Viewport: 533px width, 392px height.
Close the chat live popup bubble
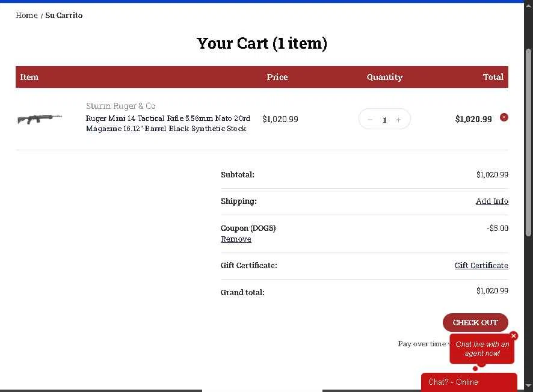tap(513, 335)
